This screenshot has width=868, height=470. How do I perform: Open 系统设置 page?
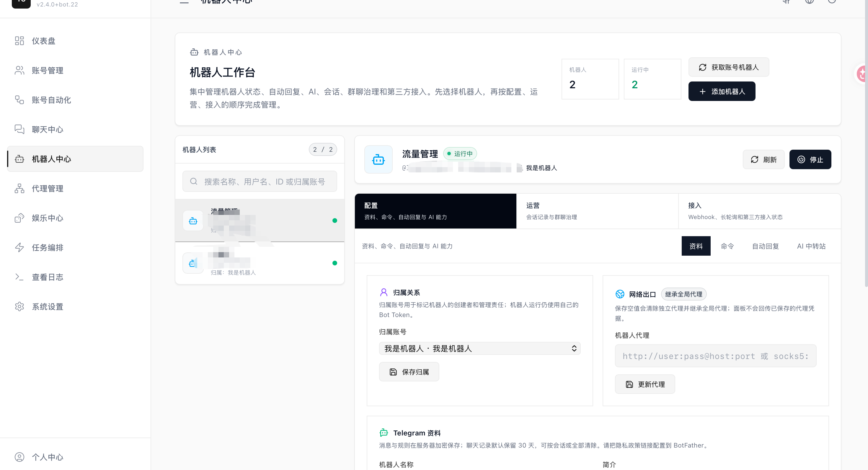click(x=75, y=307)
